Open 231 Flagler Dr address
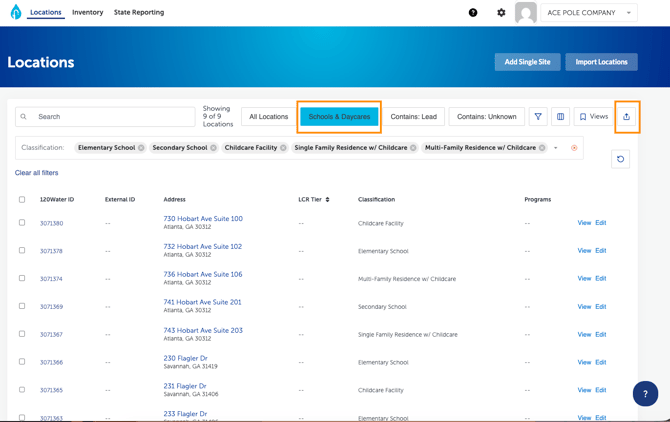670x422 pixels. [185, 386]
